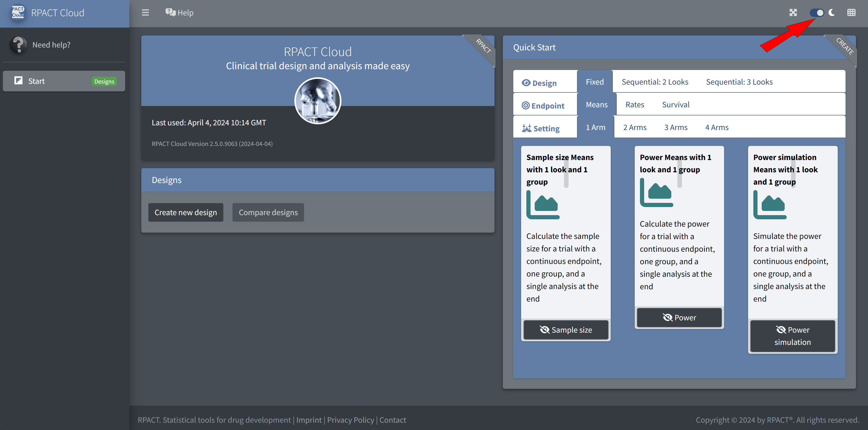The height and width of the screenshot is (430, 868).
Task: Click the microscope profile image
Action: (318, 101)
